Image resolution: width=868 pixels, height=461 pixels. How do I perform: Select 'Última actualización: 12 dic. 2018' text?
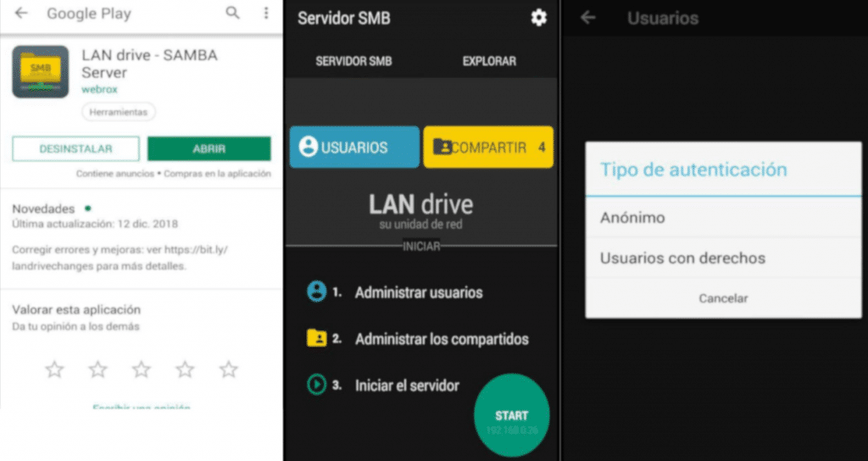pos(95,224)
